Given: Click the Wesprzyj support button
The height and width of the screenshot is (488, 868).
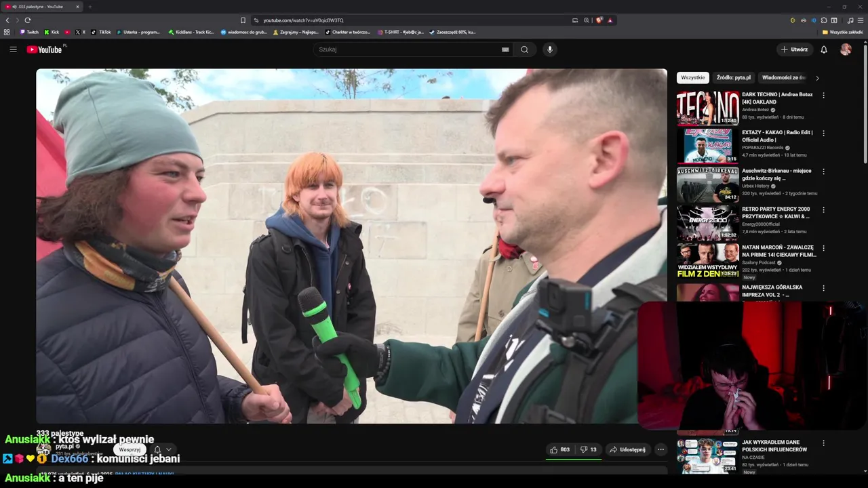Looking at the screenshot, I should 130,449.
